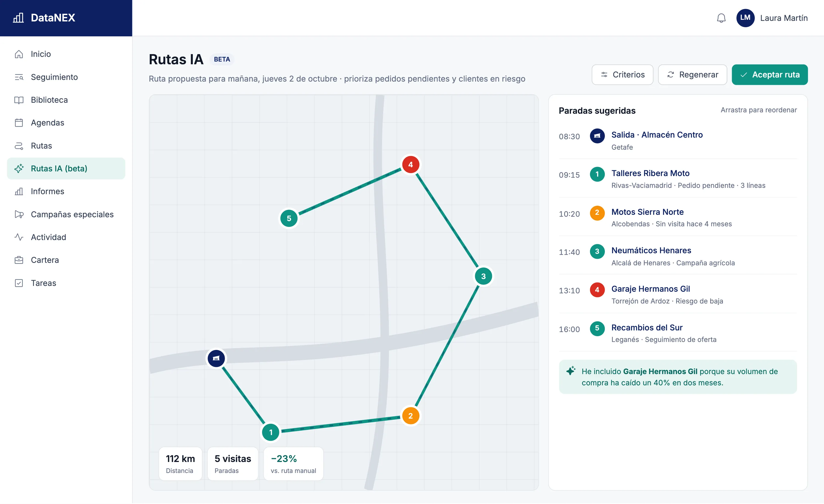Click the 112 km Distancia card
Image resolution: width=824 pixels, height=504 pixels.
(x=180, y=464)
